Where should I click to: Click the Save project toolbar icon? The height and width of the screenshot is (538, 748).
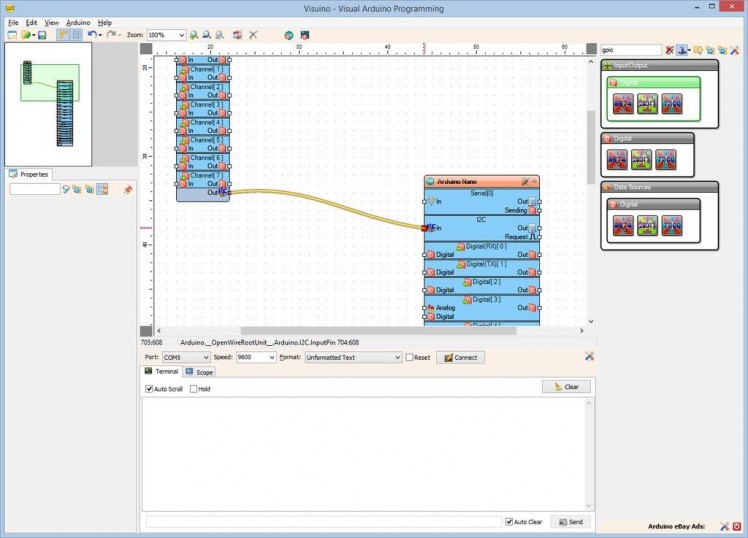pos(42,35)
